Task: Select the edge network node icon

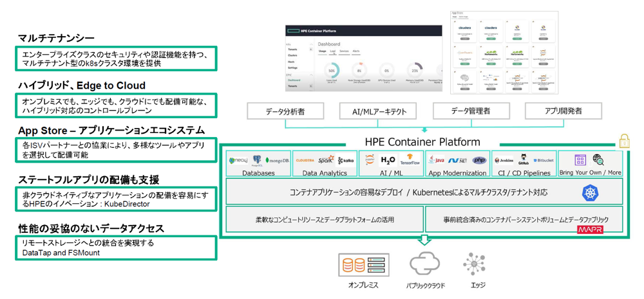Action: point(474,264)
